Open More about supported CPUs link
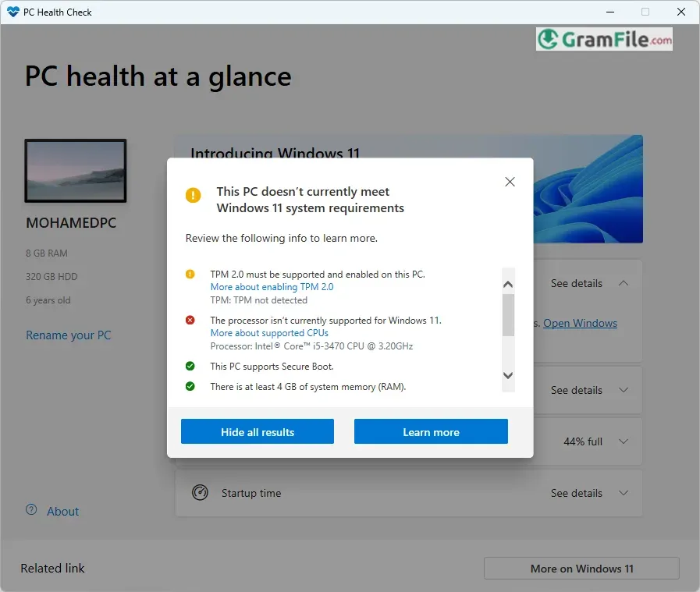The height and width of the screenshot is (592, 700). pyautogui.click(x=269, y=333)
